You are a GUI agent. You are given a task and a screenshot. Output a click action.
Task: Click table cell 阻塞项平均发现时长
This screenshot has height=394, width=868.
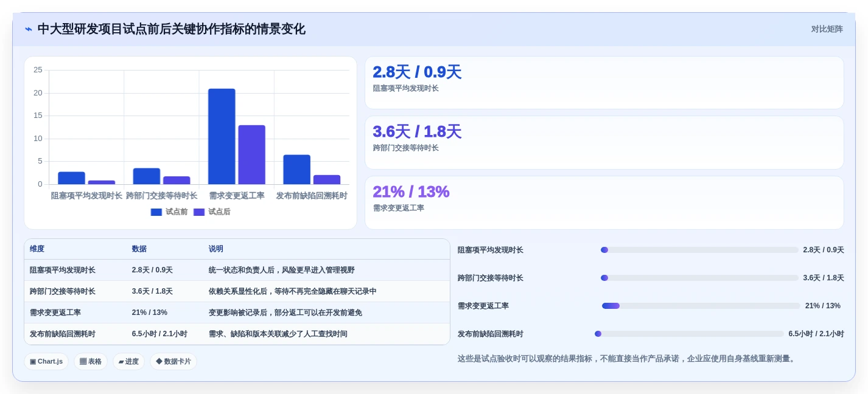click(x=63, y=270)
